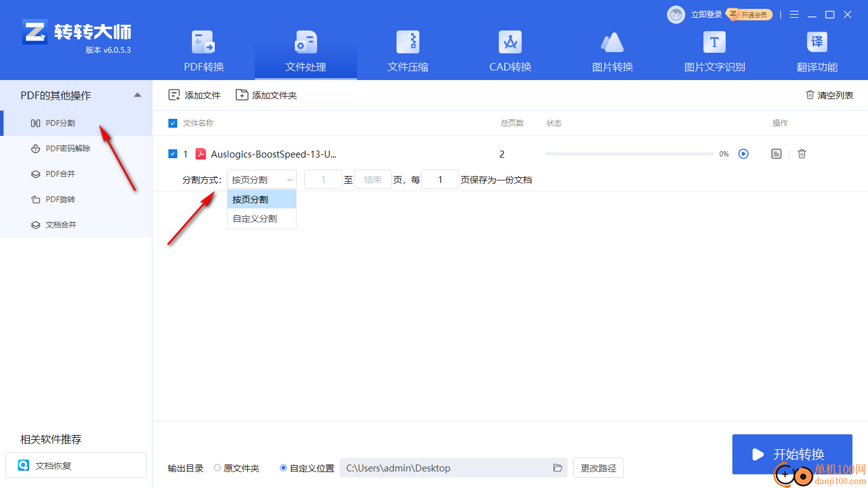Viewport: 868px width, 488px height.
Task: Open the hamburger main menu icon
Action: pos(794,15)
